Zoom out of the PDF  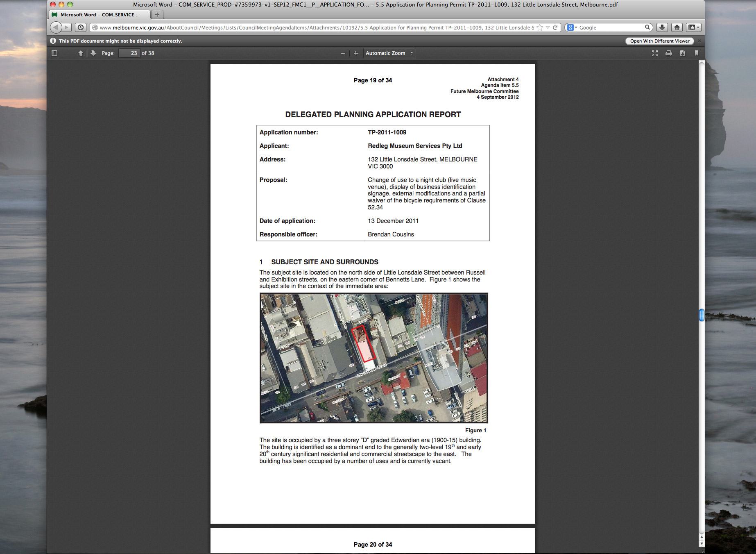[343, 53]
